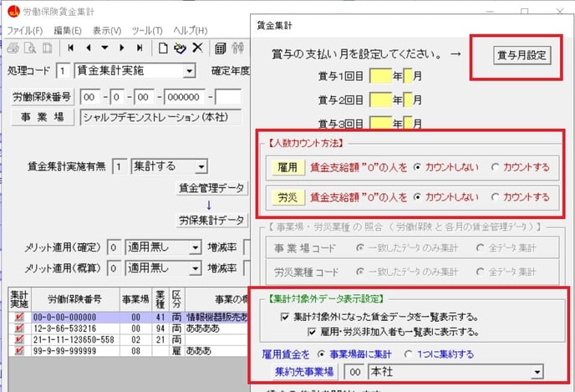Screen dimensions: 575x392
Task: Click 賞与月設定 button
Action: pos(522,55)
